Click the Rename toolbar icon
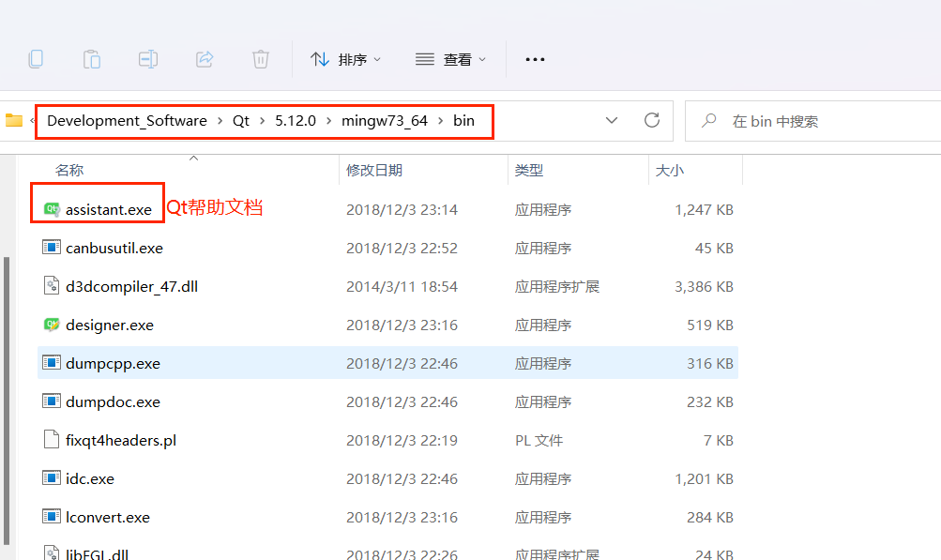Image resolution: width=941 pixels, height=560 pixels. pos(147,59)
